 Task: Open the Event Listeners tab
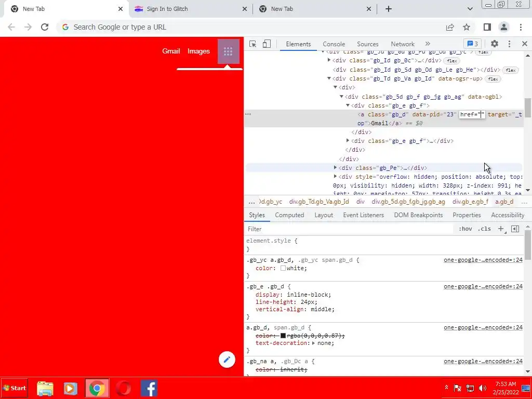[363, 215]
